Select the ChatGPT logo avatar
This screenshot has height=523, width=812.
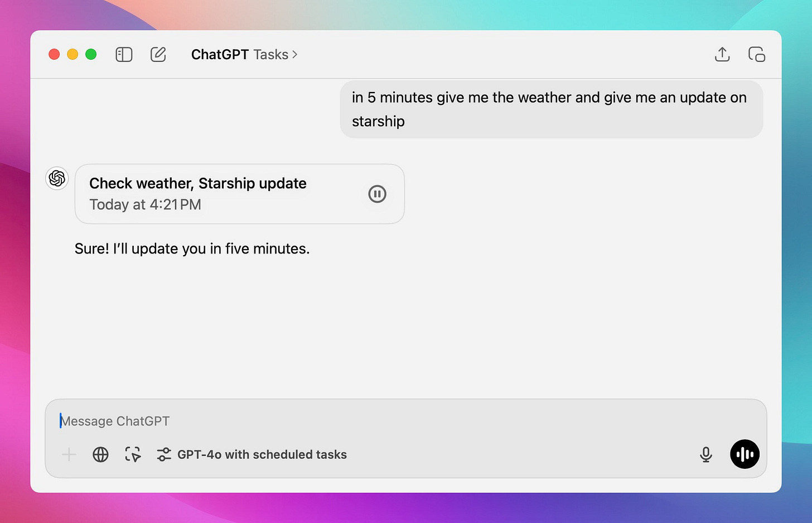57,178
